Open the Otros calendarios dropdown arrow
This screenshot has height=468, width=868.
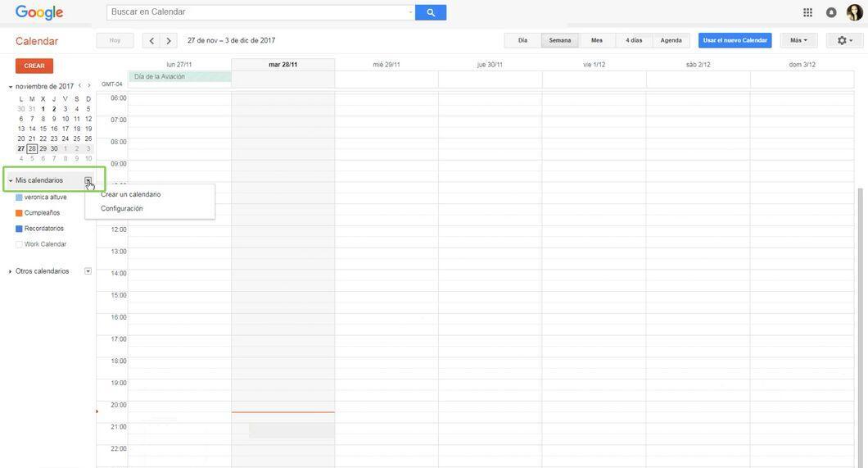88,271
